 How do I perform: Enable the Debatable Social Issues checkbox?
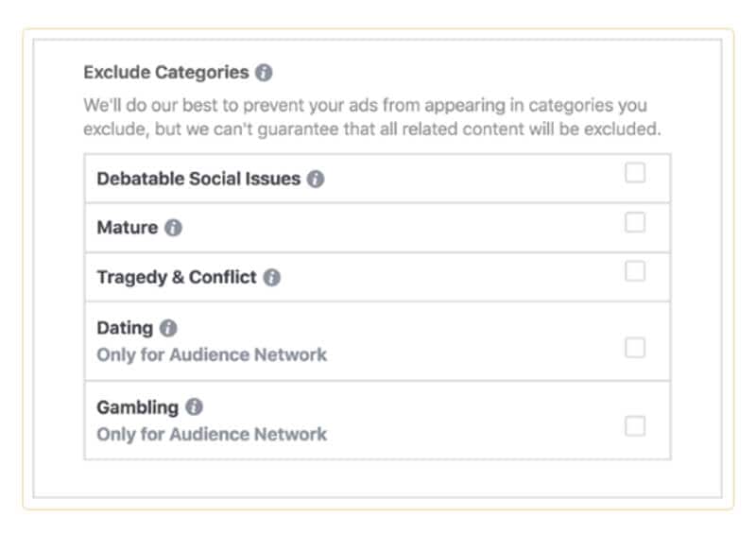click(x=635, y=173)
